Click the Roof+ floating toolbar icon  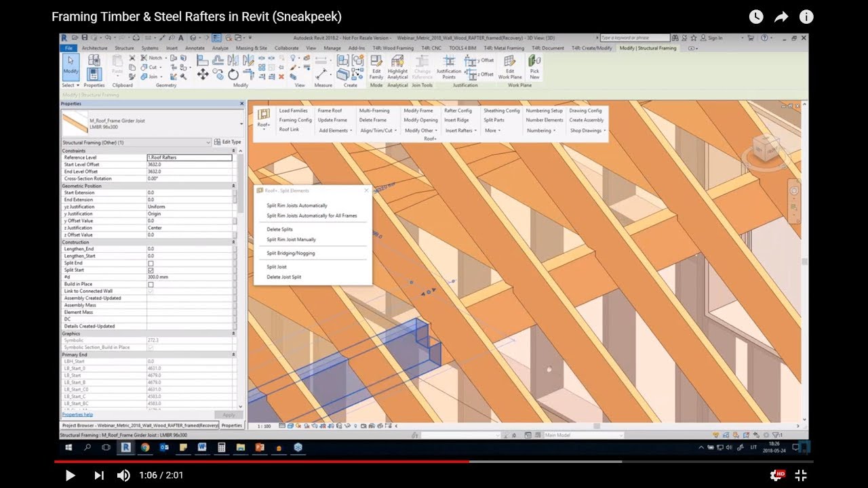pyautogui.click(x=264, y=118)
